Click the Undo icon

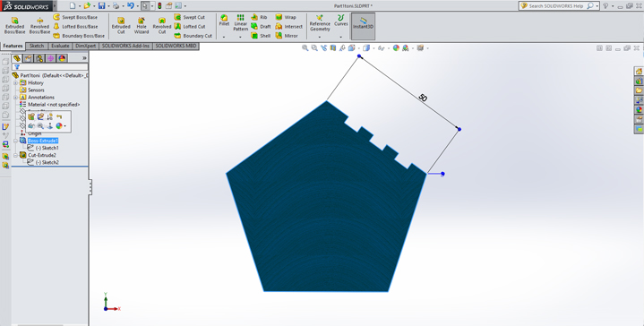click(131, 5)
